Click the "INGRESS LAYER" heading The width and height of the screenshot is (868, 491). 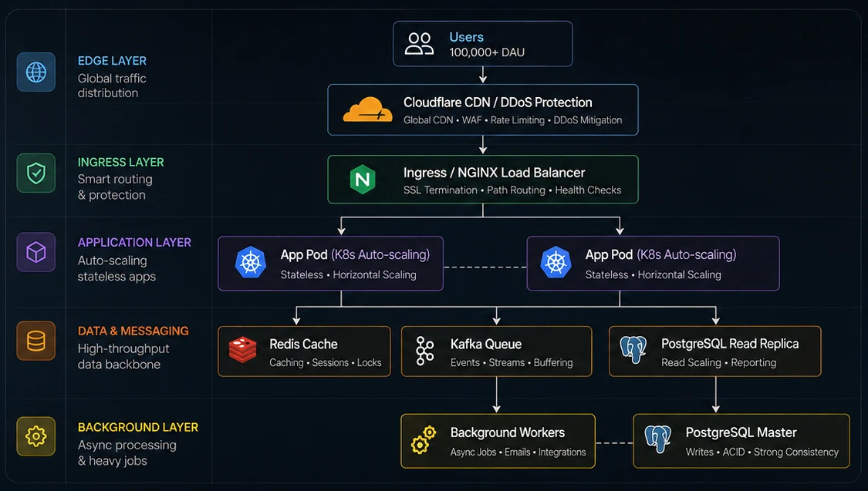coord(120,162)
